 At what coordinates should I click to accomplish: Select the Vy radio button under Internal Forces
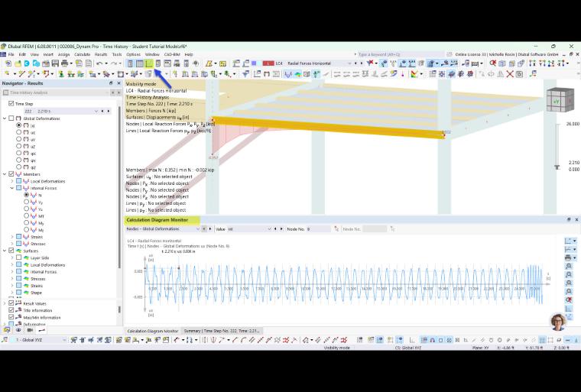26,202
